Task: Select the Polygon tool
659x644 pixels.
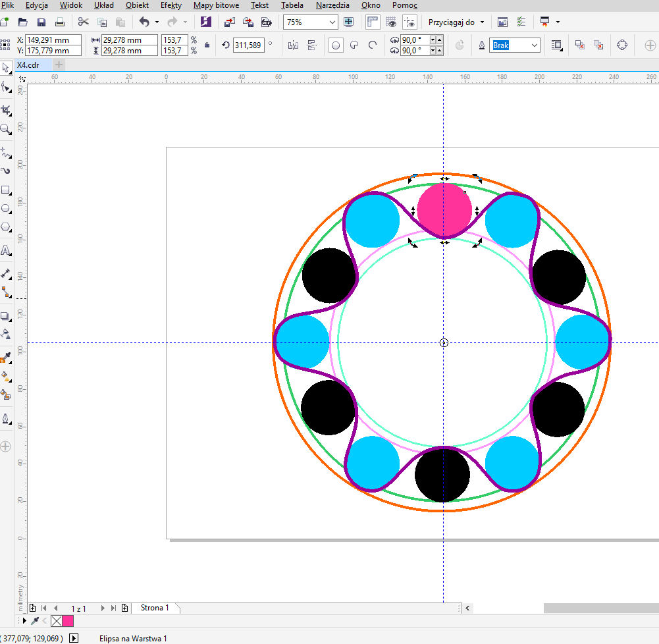Action: [x=6, y=227]
